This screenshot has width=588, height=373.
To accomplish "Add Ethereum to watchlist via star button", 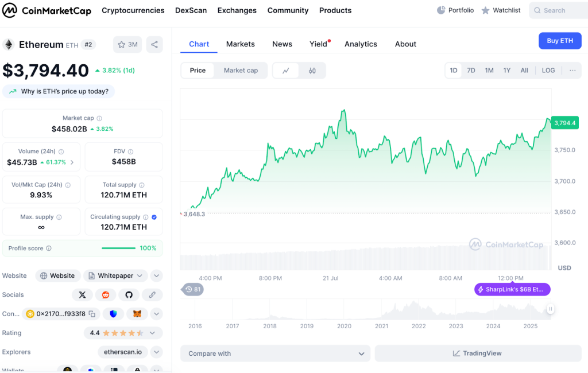I will (127, 45).
